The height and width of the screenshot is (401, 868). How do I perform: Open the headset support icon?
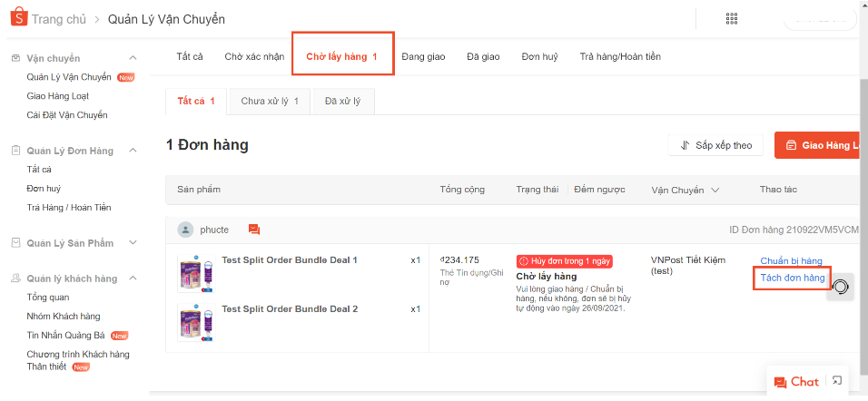[x=841, y=287]
